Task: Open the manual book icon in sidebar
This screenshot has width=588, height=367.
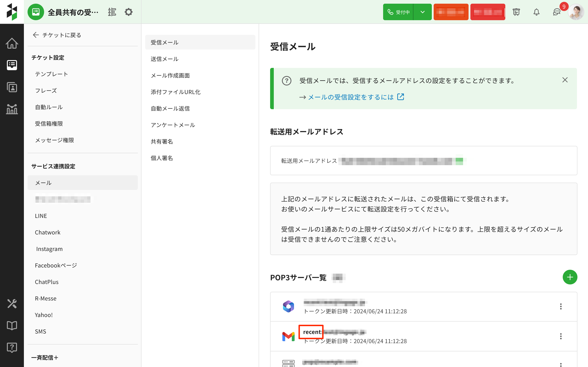Action: 12,325
